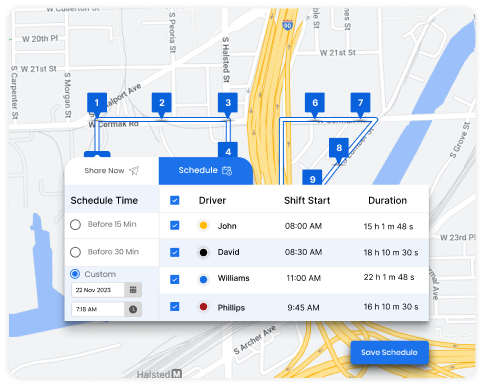
Task: Click driver name Williams
Action: 233,278
